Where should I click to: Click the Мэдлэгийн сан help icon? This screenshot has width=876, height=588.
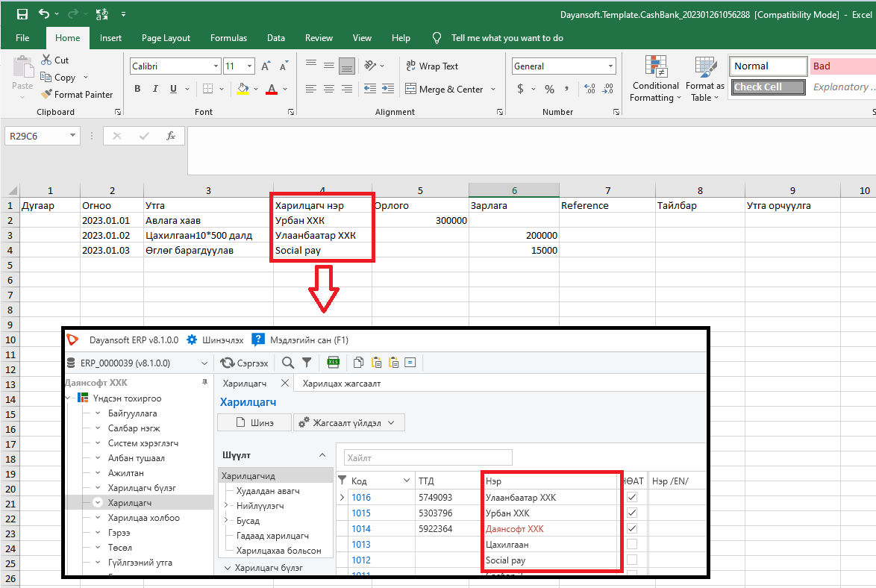click(258, 340)
